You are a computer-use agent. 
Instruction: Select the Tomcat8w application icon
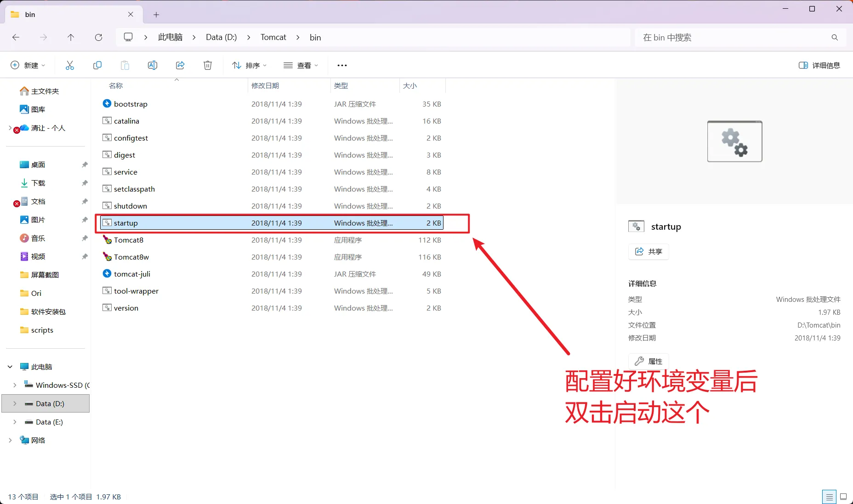[107, 256]
